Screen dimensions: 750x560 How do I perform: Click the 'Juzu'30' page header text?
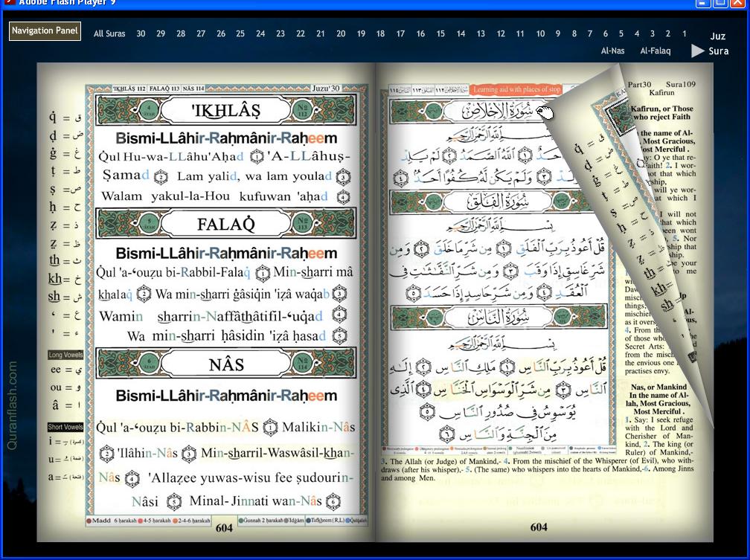click(326, 88)
